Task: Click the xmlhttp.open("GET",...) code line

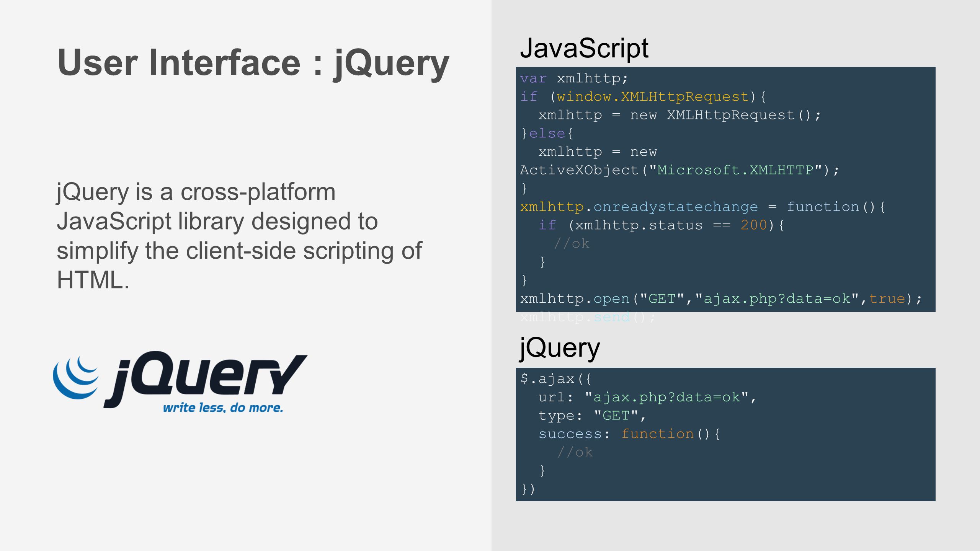Action: [721, 299]
